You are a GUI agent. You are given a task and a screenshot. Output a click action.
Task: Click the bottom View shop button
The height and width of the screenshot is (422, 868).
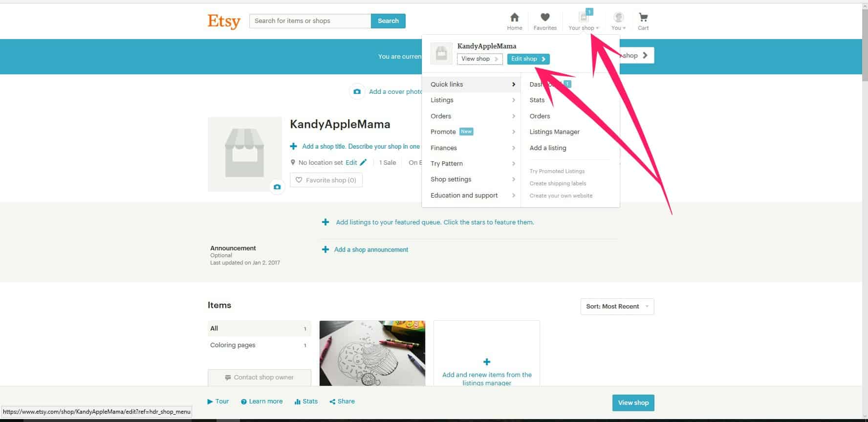tap(633, 403)
